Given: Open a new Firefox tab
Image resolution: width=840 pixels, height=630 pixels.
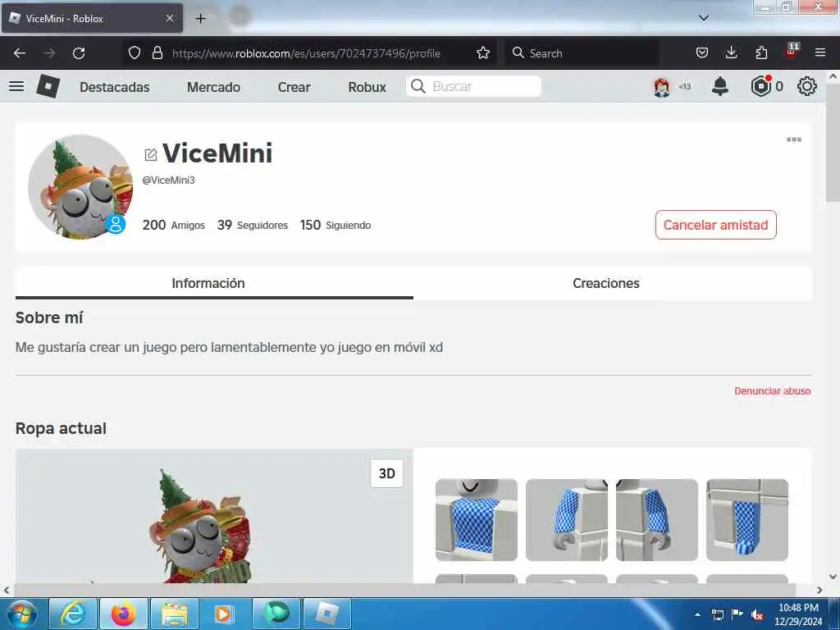Looking at the screenshot, I should pyautogui.click(x=200, y=19).
